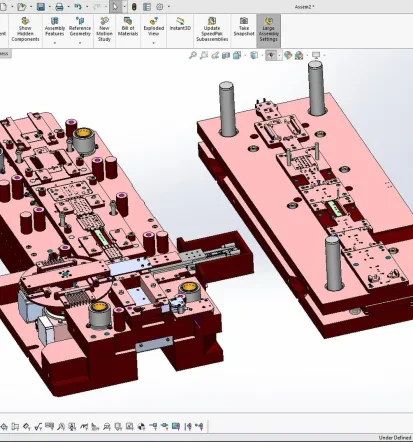413x442 pixels.
Task: Click the Assem2 * window title
Action: point(305,7)
